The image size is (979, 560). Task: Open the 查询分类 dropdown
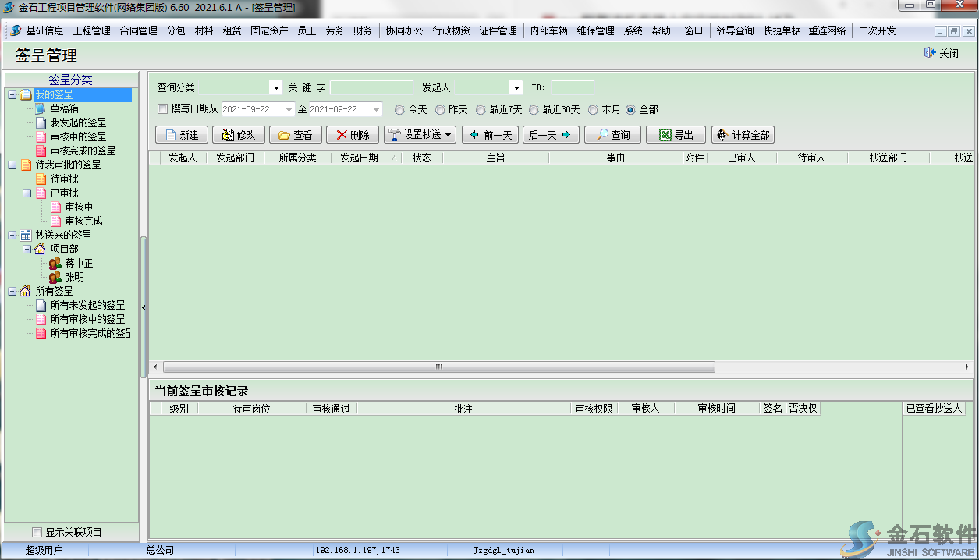(275, 87)
